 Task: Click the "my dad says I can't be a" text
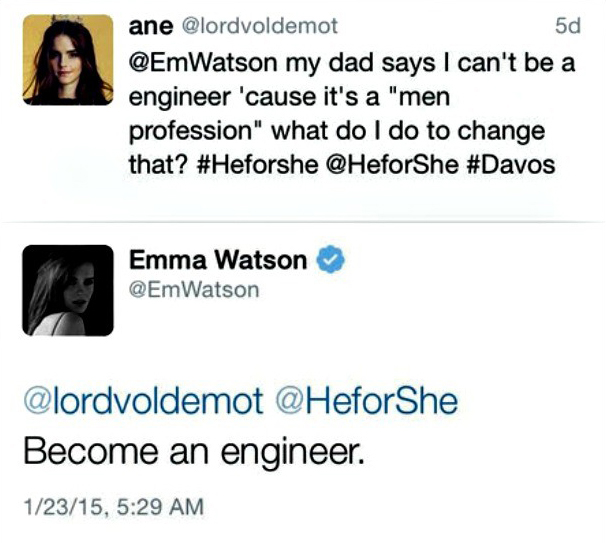coord(431,63)
